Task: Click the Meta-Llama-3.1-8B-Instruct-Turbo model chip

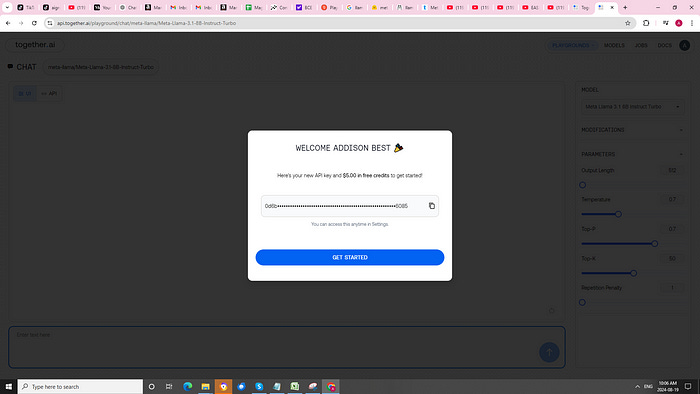Action: point(101,67)
